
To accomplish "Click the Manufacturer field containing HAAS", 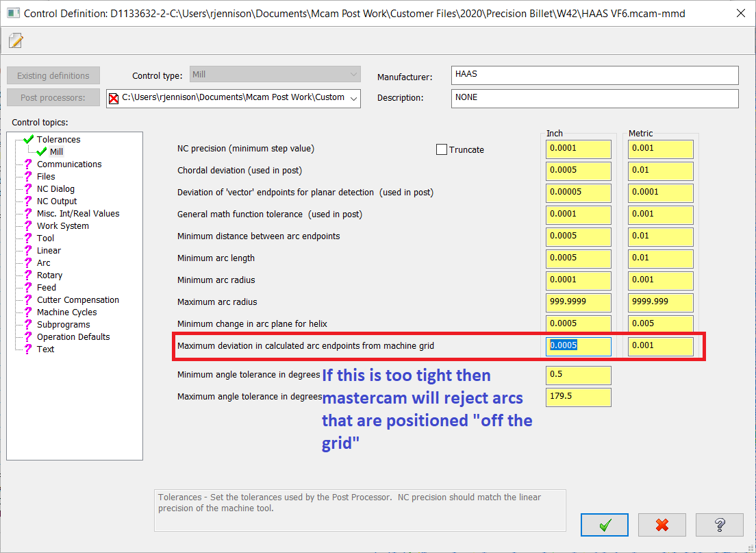I will coord(594,75).
